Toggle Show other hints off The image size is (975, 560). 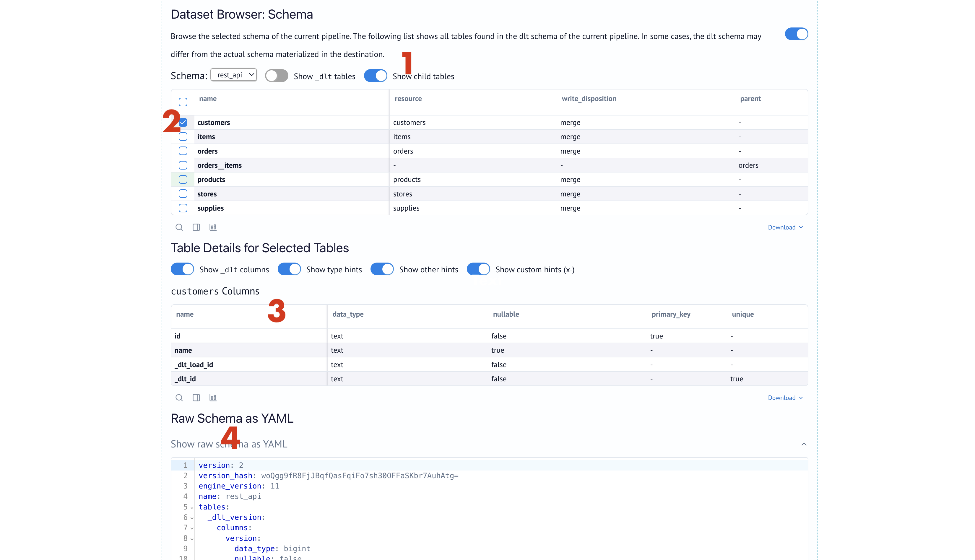click(382, 269)
